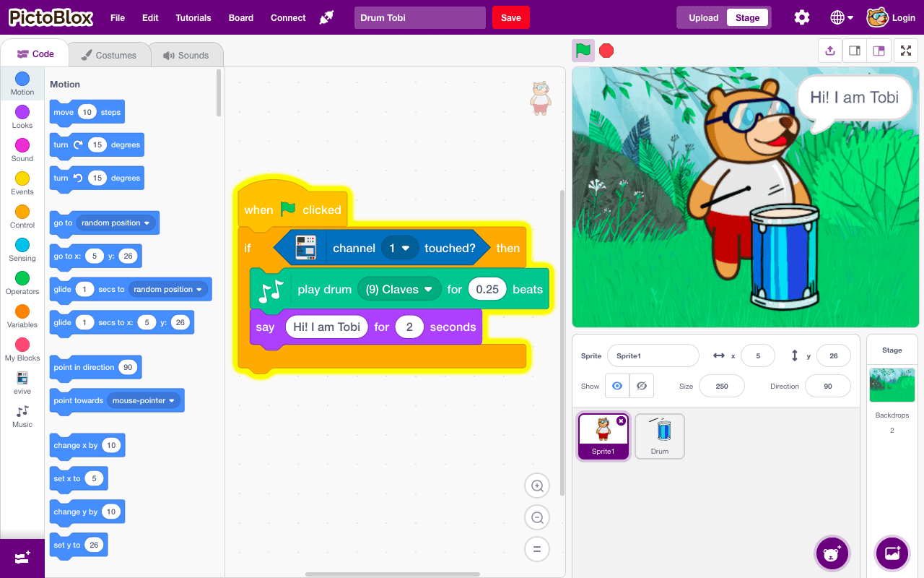Image resolution: width=924 pixels, height=578 pixels.
Task: Stop the project with the red stop icon
Action: pyautogui.click(x=606, y=51)
